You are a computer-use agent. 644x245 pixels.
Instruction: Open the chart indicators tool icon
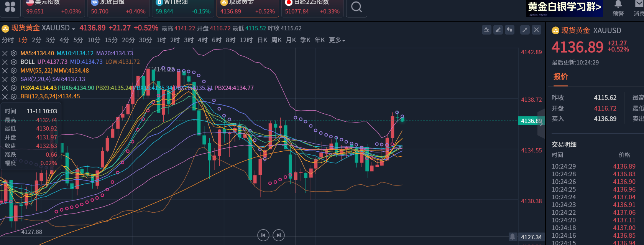click(x=486, y=30)
